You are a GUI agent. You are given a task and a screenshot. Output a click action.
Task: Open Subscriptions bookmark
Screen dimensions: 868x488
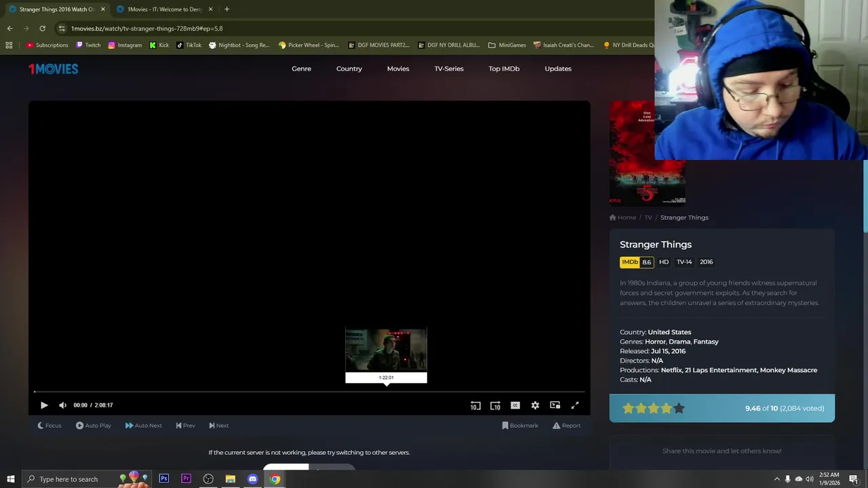point(47,45)
